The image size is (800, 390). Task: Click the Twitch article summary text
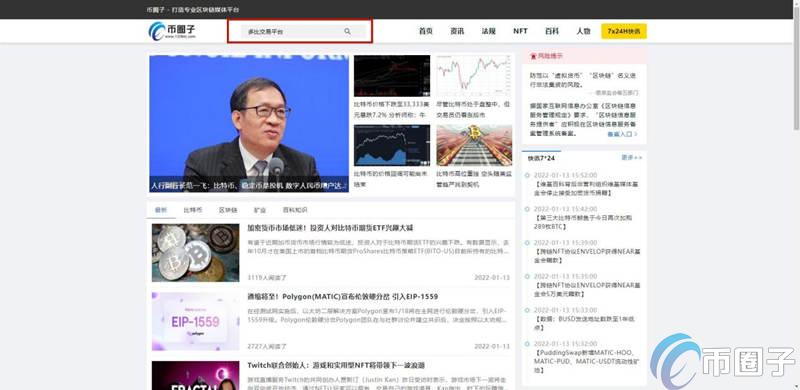(378, 383)
